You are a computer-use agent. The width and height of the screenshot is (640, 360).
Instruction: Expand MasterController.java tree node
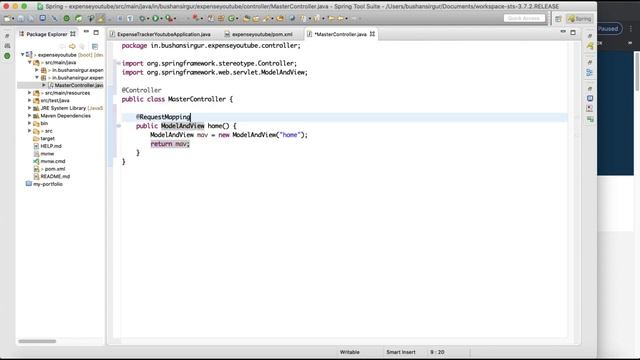[44, 85]
